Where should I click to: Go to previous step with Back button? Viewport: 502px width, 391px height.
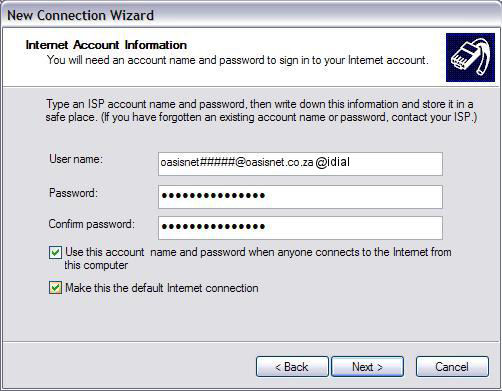point(292,367)
